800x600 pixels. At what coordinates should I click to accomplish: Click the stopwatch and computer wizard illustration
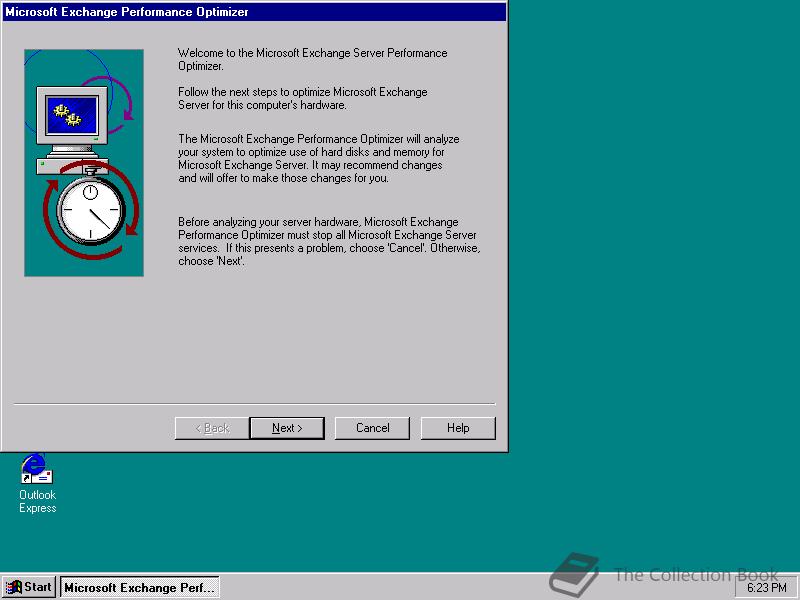point(84,163)
